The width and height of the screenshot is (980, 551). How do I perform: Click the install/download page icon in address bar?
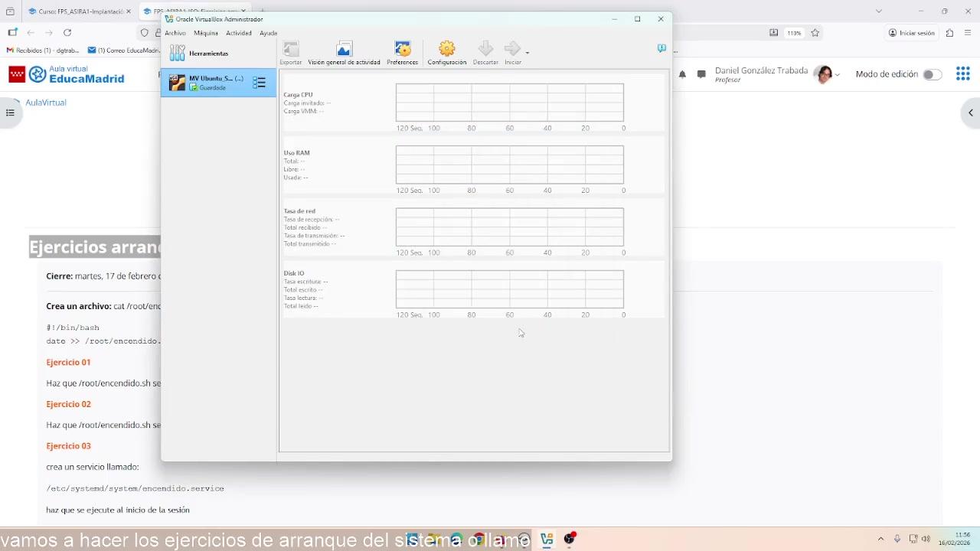click(773, 33)
